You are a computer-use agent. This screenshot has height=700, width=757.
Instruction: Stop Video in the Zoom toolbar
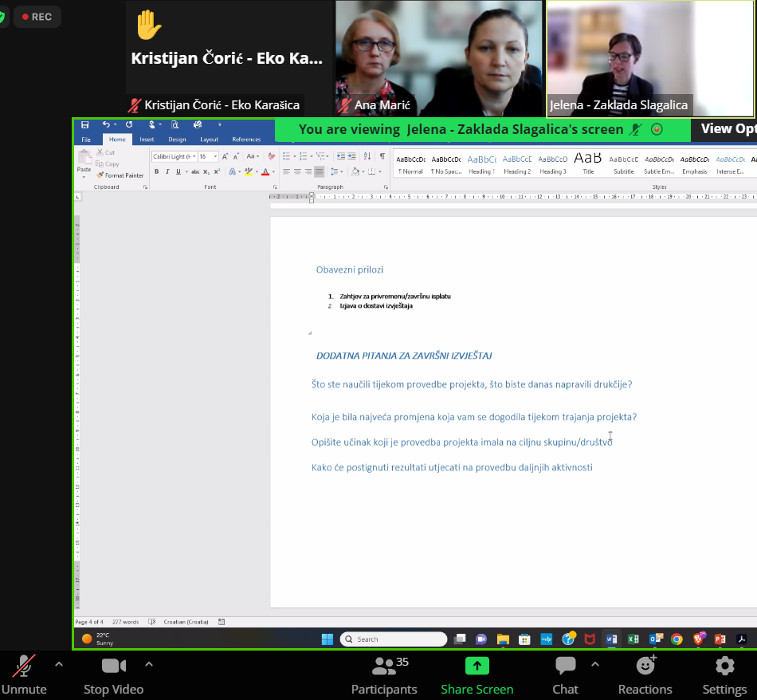(x=113, y=674)
